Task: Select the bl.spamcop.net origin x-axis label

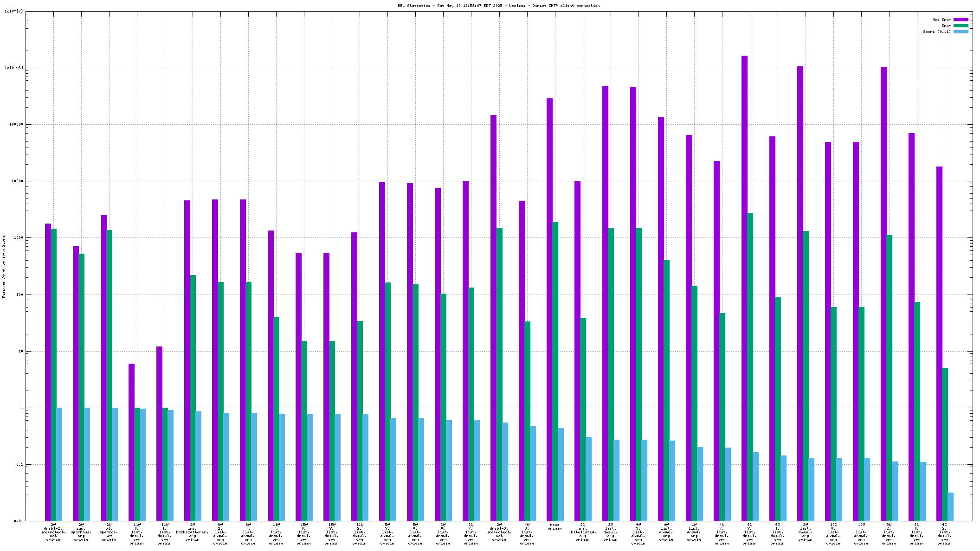Action: click(x=109, y=532)
